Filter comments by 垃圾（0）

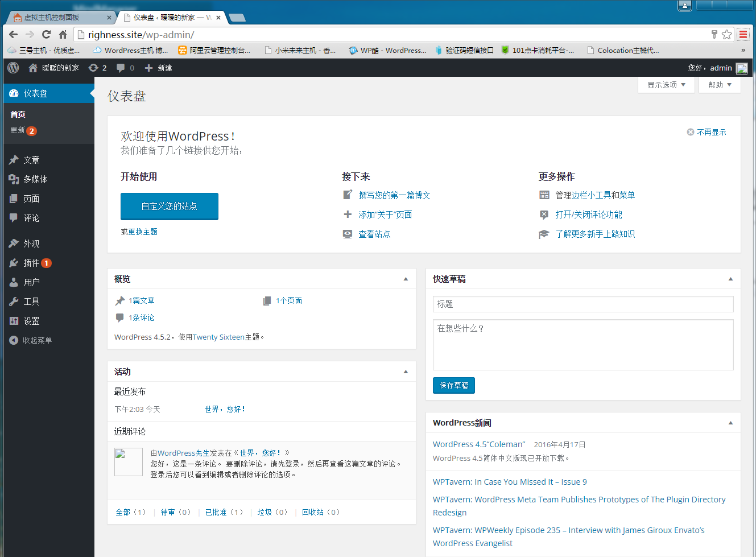click(x=272, y=512)
